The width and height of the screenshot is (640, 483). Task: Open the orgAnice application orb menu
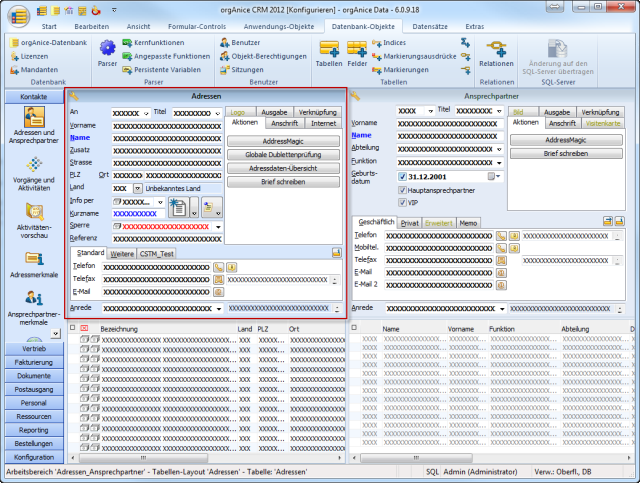18,16
